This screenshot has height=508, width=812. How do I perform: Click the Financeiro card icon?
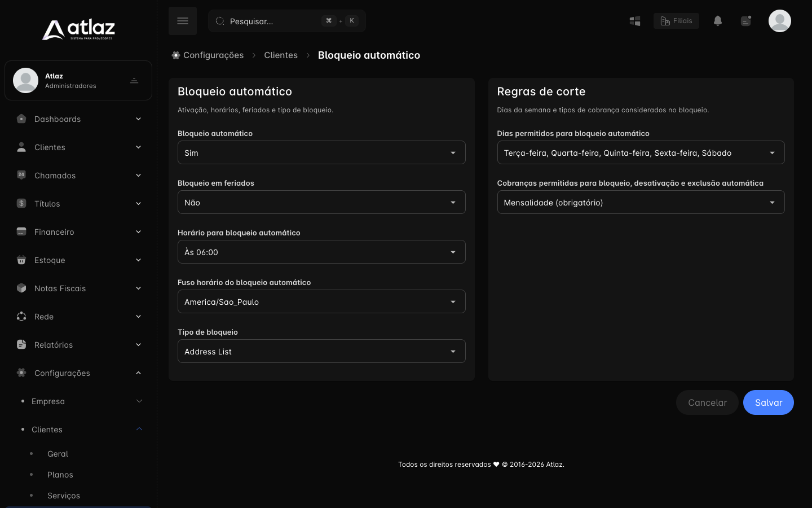(x=21, y=231)
